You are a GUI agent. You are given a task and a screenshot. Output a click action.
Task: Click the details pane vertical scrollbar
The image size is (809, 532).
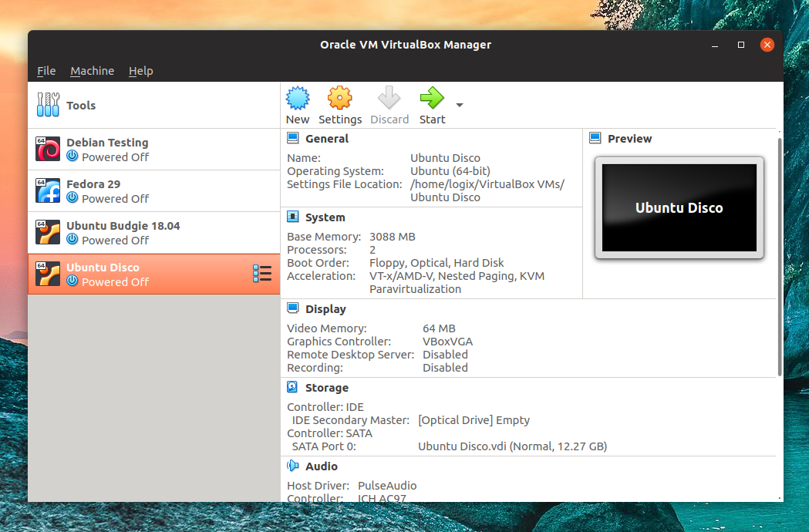click(779, 254)
